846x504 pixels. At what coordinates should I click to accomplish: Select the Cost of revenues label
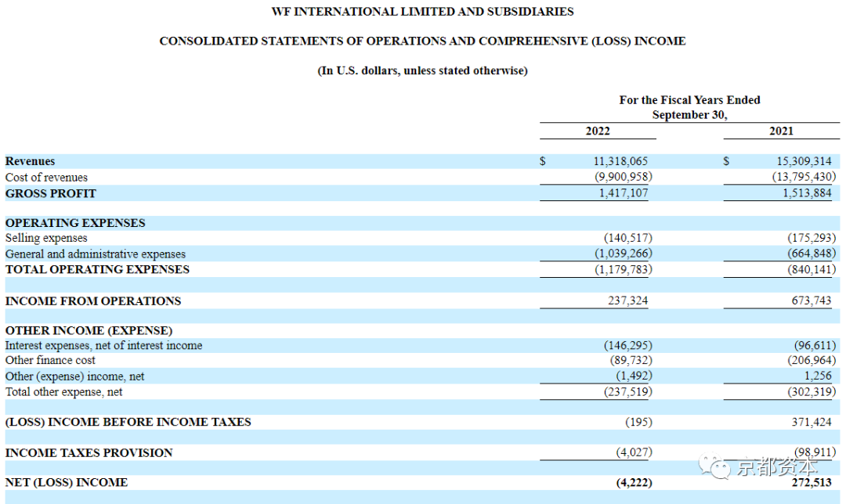click(x=46, y=178)
